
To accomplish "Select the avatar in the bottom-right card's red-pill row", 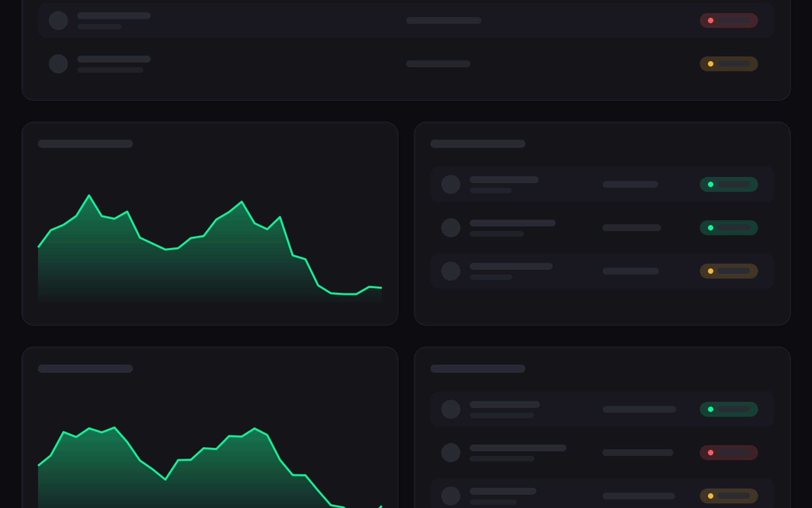I will pos(451,453).
